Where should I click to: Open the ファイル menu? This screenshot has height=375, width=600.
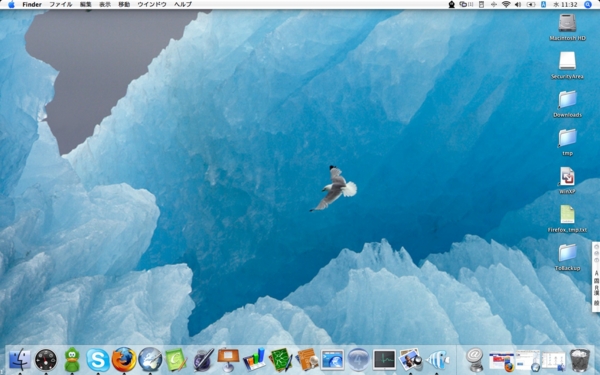click(x=61, y=5)
